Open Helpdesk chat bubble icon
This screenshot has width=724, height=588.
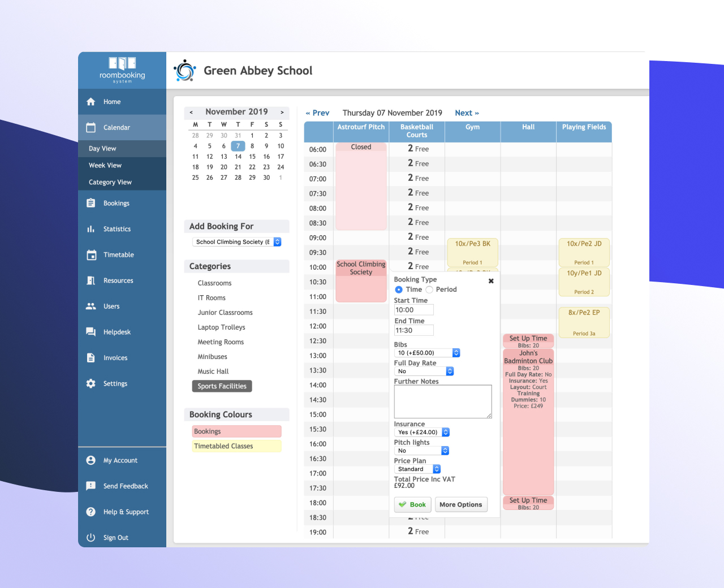point(90,332)
